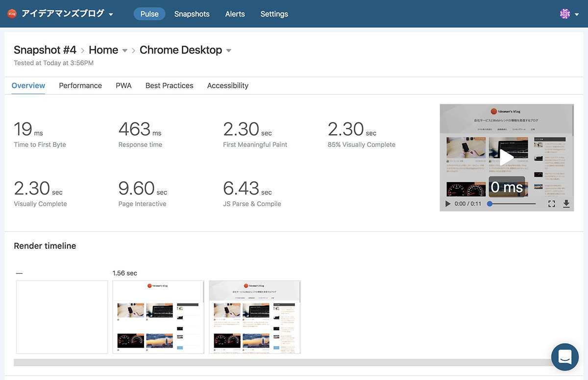Screen dimensions: 588x380
Task: Click the Snapshot #4 breadcrumb link
Action: (x=45, y=50)
